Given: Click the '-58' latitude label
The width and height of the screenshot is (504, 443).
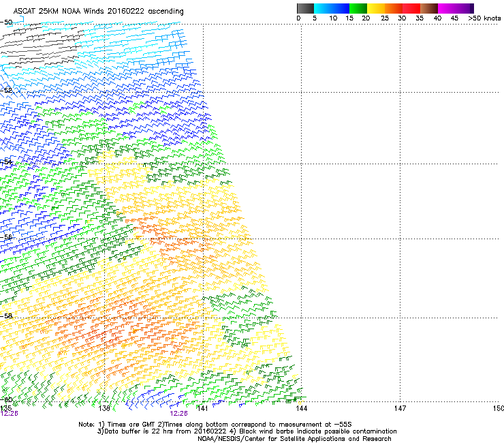Looking at the screenshot, I should tap(6, 316).
